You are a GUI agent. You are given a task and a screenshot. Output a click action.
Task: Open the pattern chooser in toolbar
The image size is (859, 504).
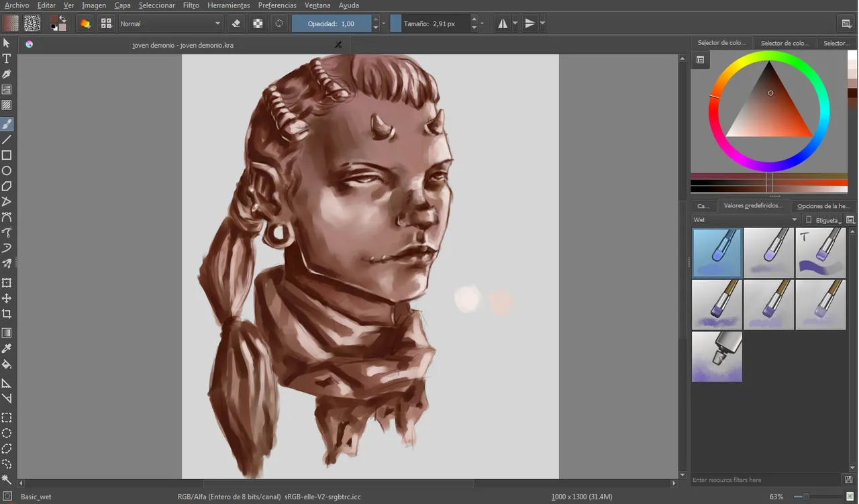(32, 23)
